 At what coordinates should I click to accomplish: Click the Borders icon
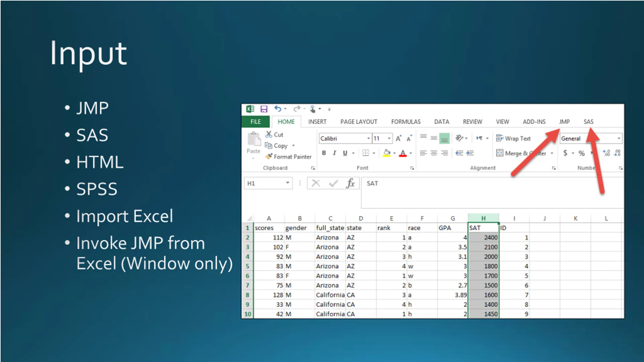click(x=366, y=153)
